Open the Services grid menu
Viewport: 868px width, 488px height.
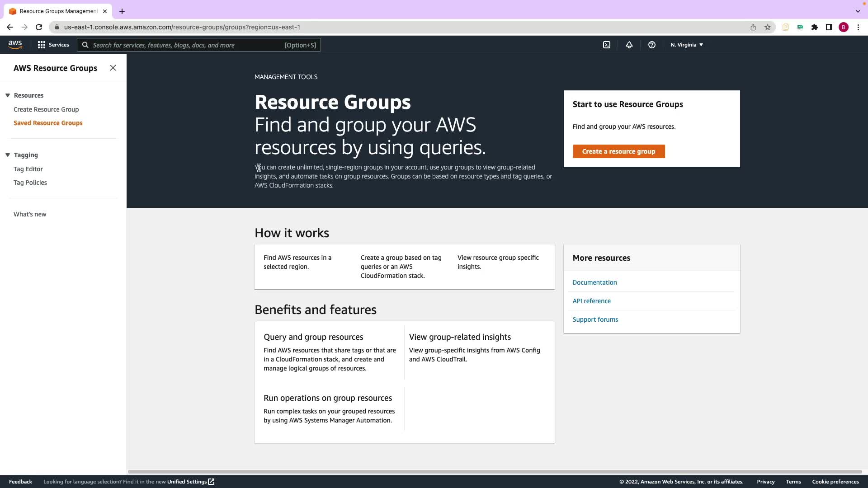pyautogui.click(x=53, y=45)
